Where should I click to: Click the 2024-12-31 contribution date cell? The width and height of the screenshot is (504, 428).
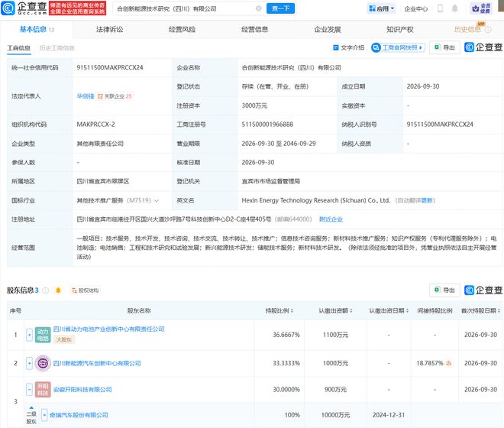[x=389, y=415]
